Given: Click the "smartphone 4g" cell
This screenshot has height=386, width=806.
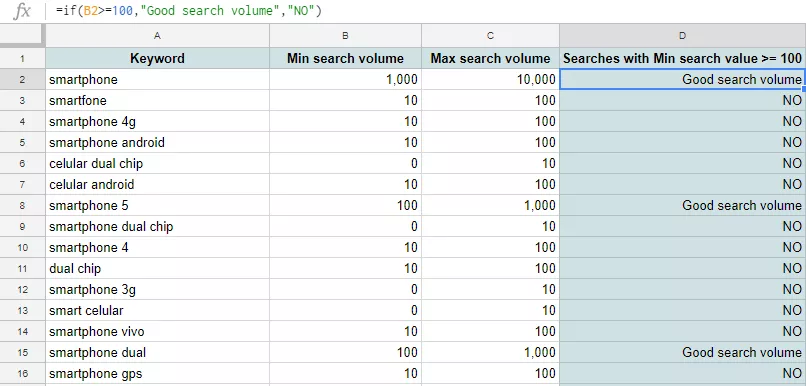Looking at the screenshot, I should point(157,122).
